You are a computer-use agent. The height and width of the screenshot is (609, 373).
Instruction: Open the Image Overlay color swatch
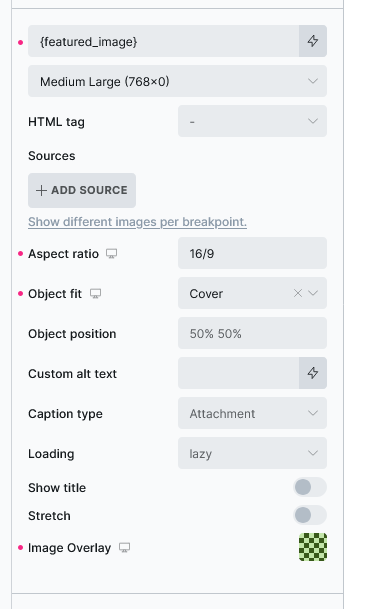313,547
